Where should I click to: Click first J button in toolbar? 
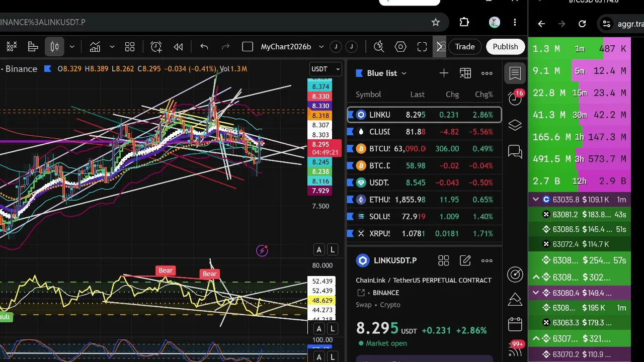(336, 47)
